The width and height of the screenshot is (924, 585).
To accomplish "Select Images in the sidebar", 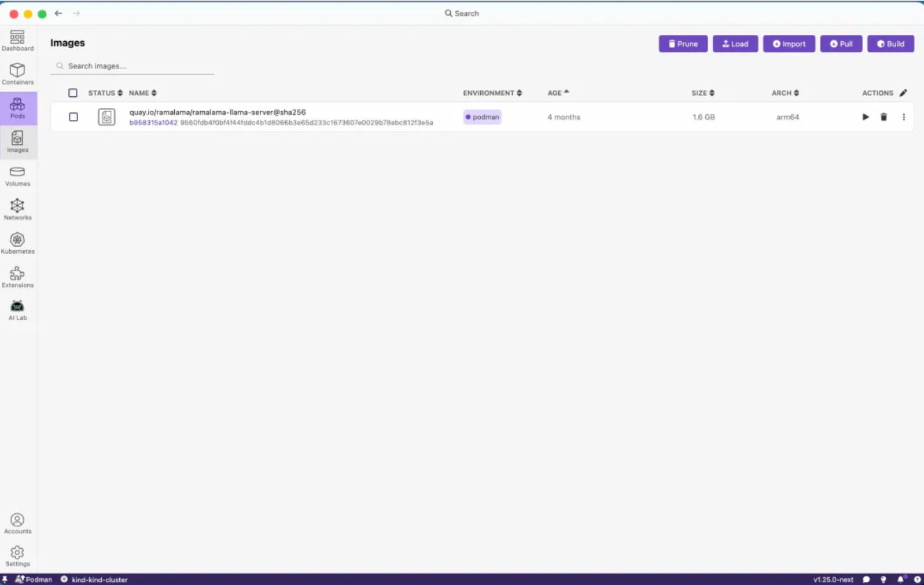I will [17, 142].
